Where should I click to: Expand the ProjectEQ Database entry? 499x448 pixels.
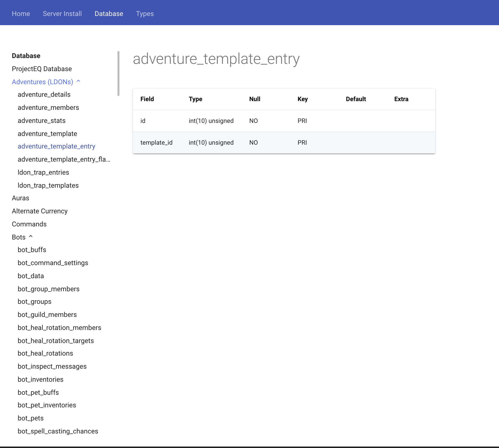point(42,69)
